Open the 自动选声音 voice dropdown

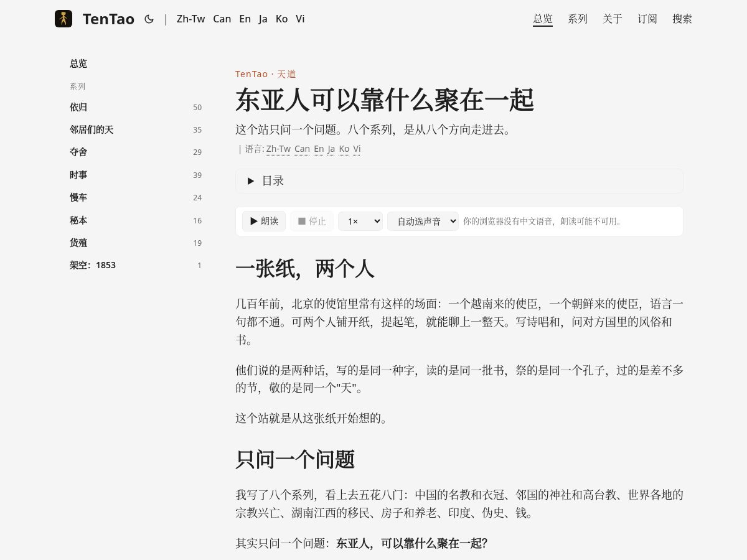[423, 221]
